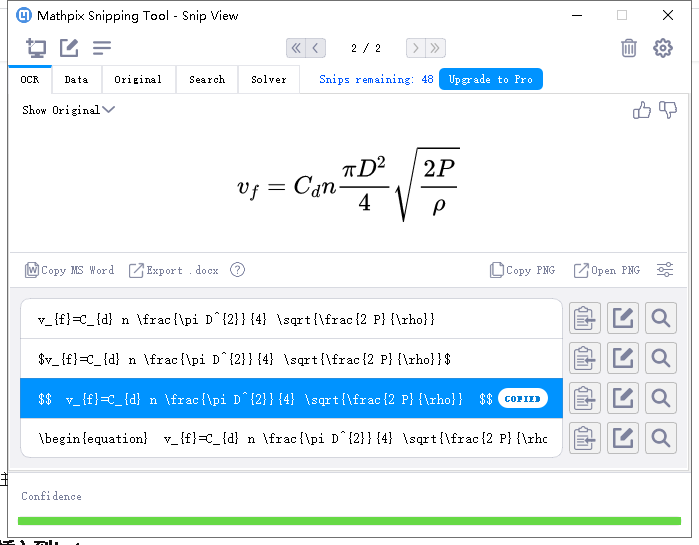Click Snips remaining: 48 text
Viewport: 699px width, 545px height.
click(x=376, y=79)
